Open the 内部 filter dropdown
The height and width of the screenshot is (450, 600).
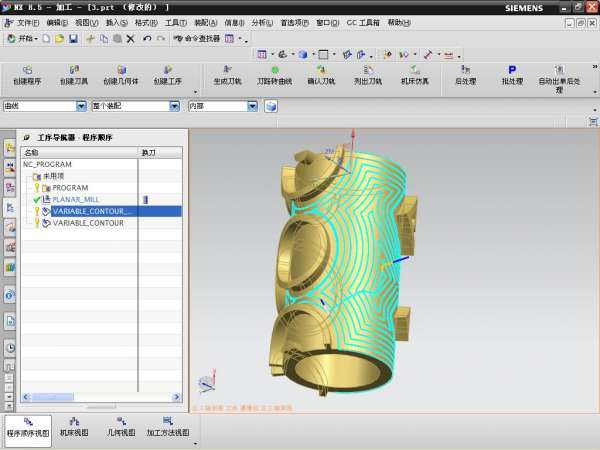[252, 106]
